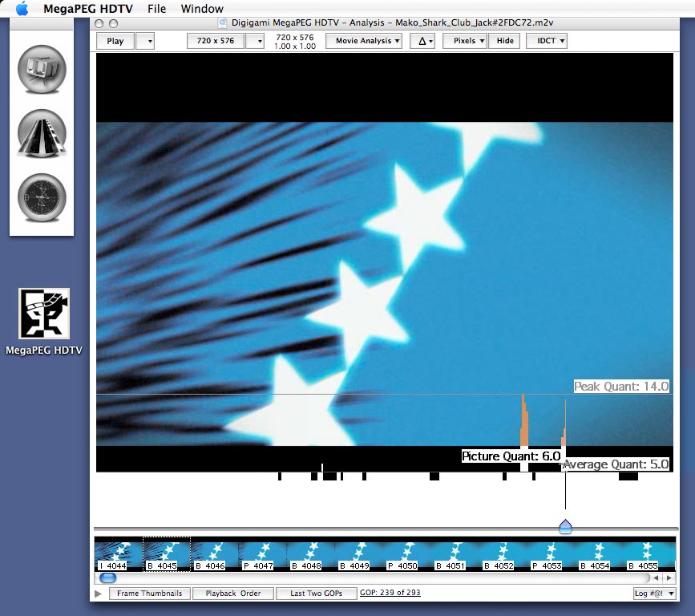Image resolution: width=695 pixels, height=616 pixels.
Task: Select frame thumbnail P 4050
Action: [x=408, y=554]
